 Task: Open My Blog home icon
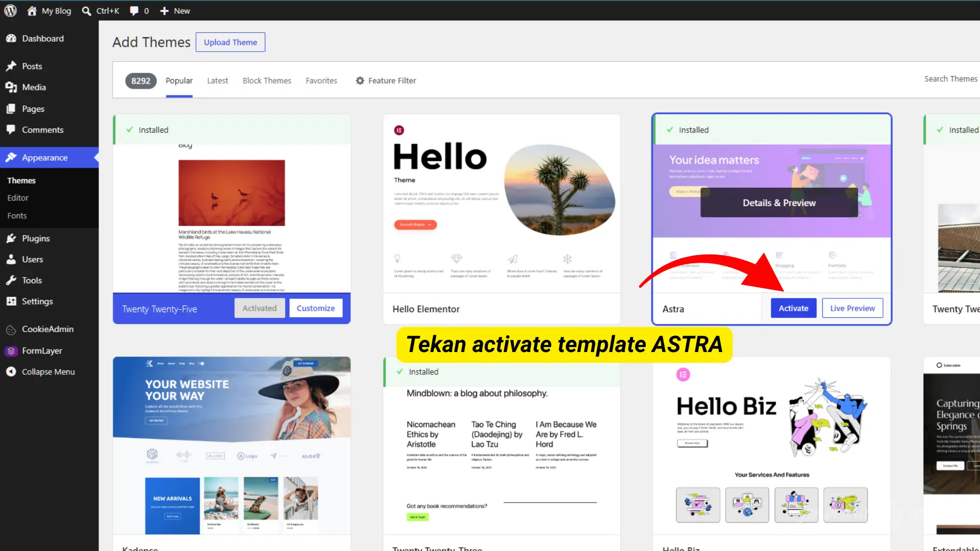(32, 11)
